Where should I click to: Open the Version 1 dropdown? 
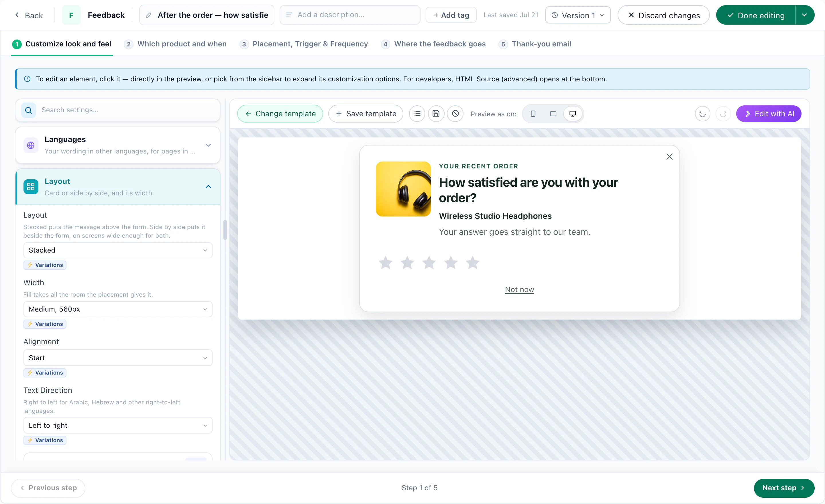click(x=578, y=15)
